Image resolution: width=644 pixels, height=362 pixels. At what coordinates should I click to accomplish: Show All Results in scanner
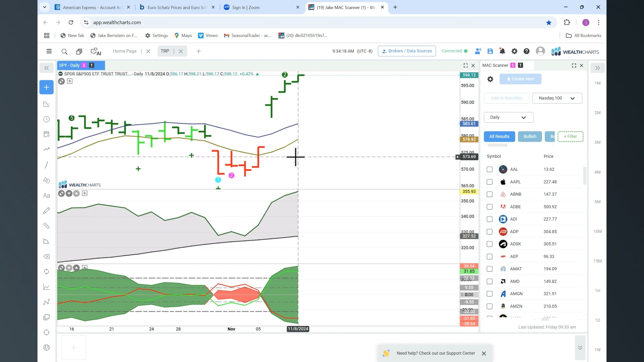pyautogui.click(x=499, y=136)
